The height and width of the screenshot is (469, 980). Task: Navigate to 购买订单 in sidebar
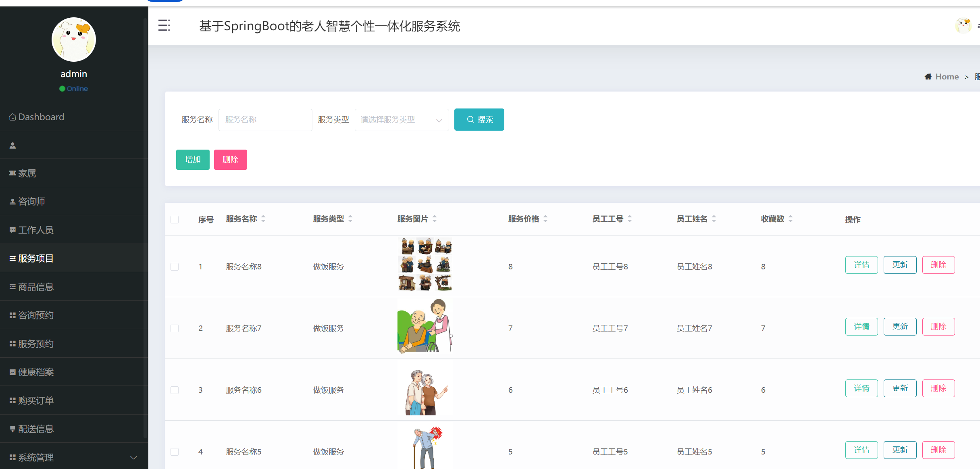(35, 400)
